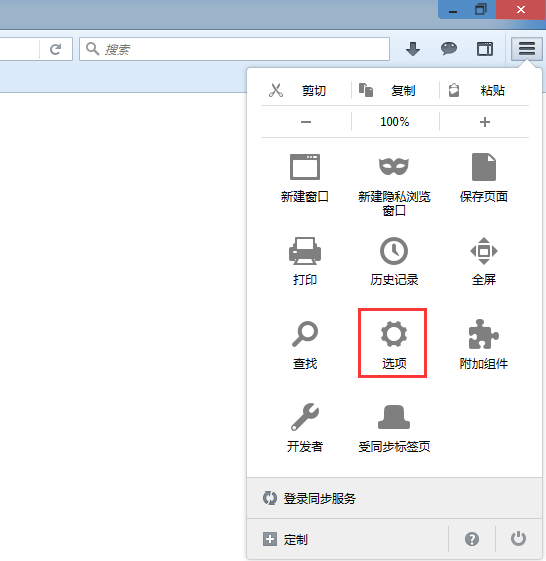Screen dimensions: 546x561
Task: Focus the 搜索 search box
Action: pyautogui.click(x=234, y=49)
